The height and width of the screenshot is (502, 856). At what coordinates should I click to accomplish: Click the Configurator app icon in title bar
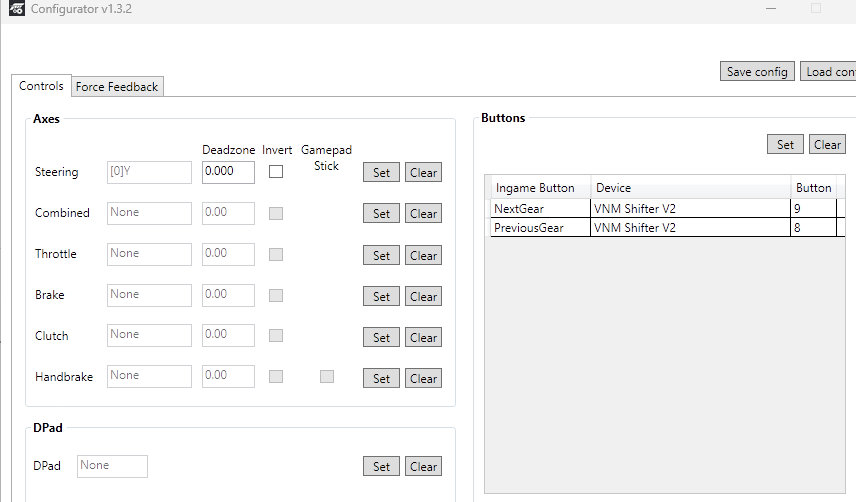[17, 9]
